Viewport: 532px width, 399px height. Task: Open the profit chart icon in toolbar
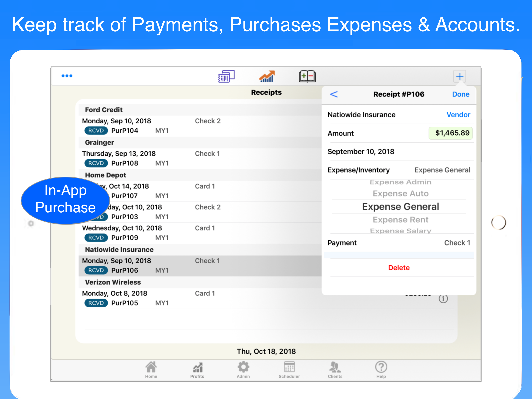[267, 76]
